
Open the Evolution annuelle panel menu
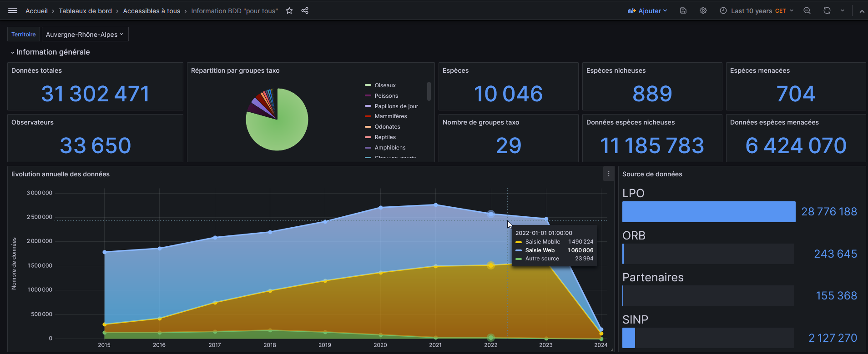(609, 174)
